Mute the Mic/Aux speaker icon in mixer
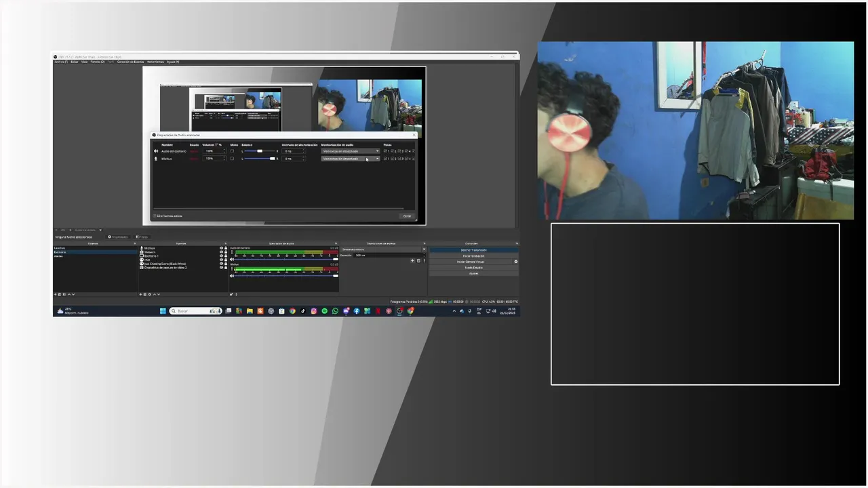The height and width of the screenshot is (488, 868). (232, 276)
